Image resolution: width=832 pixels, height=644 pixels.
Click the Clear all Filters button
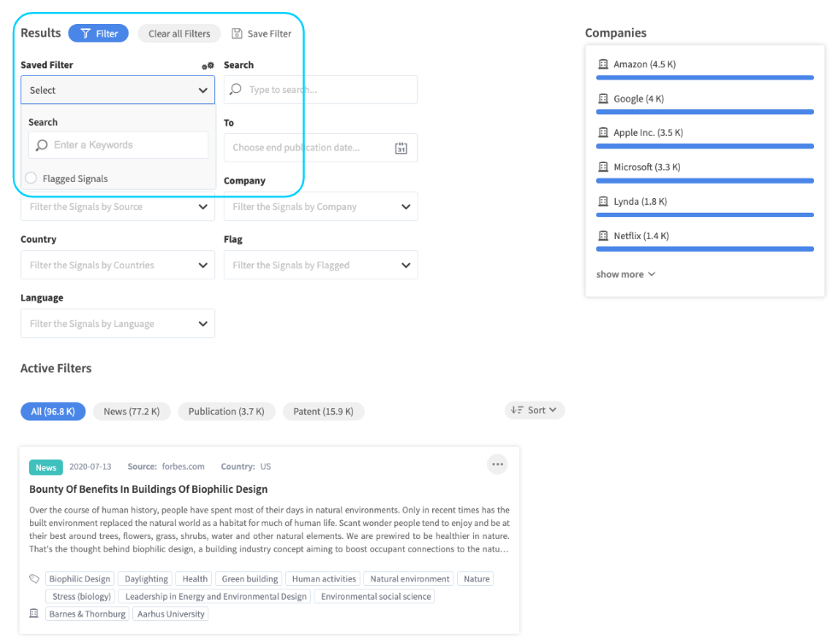click(x=179, y=33)
